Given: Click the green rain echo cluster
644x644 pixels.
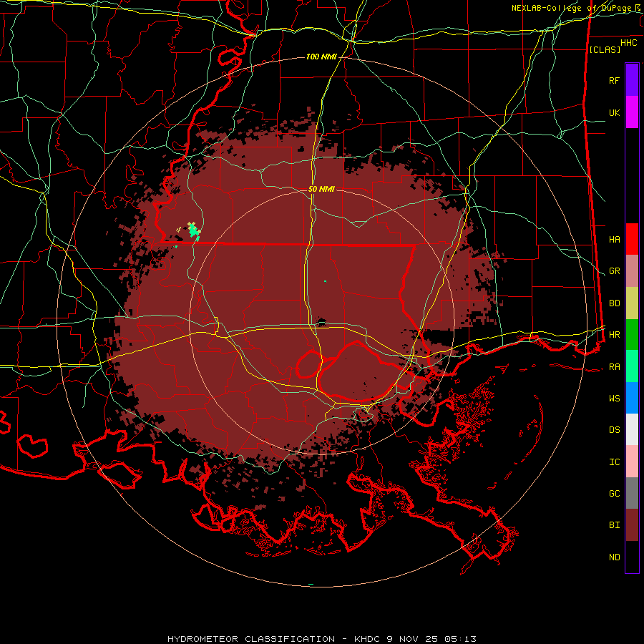Looking at the screenshot, I should coord(194,231).
